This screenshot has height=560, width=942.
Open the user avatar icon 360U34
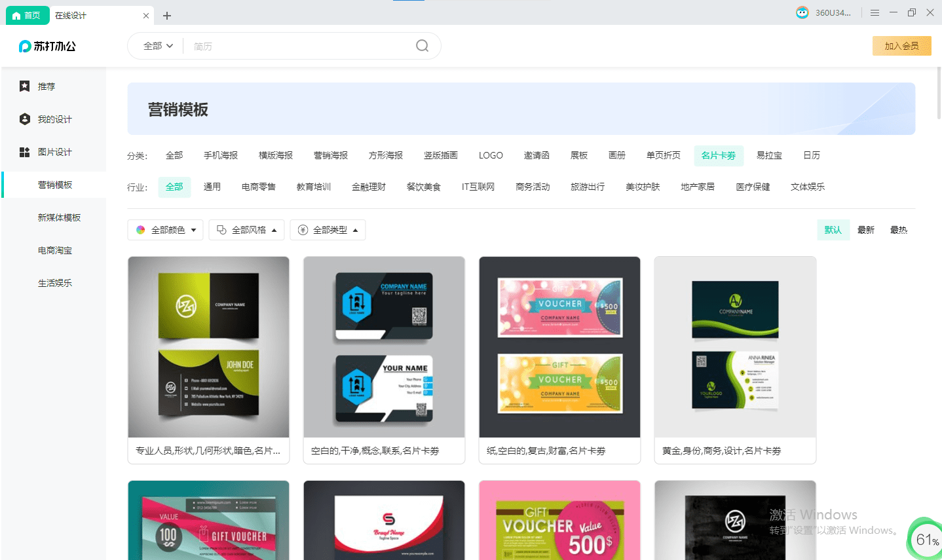click(x=802, y=12)
